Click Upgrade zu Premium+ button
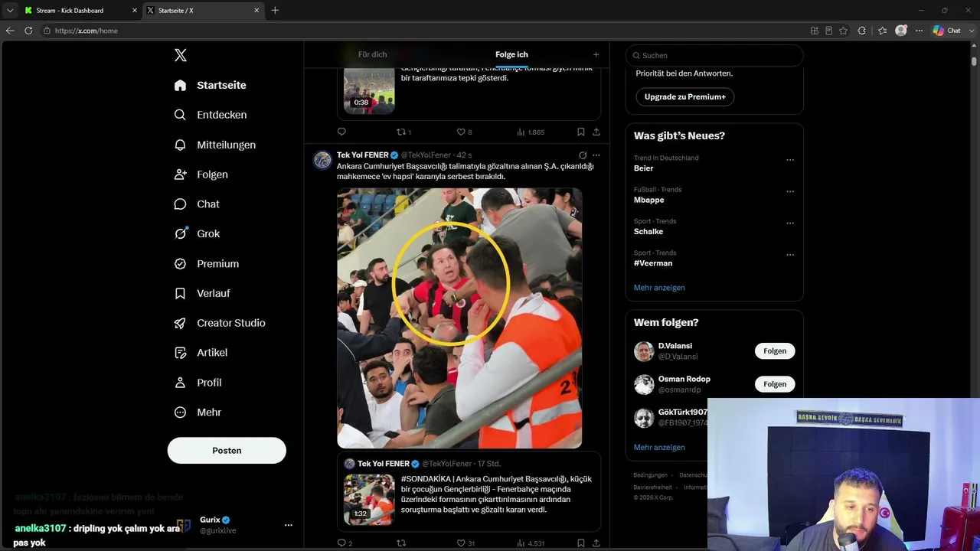Image resolution: width=980 pixels, height=551 pixels. coord(684,97)
